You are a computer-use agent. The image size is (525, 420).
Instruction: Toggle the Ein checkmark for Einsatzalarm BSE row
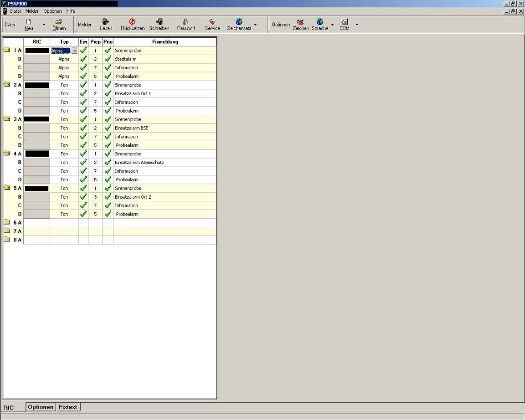[83, 128]
